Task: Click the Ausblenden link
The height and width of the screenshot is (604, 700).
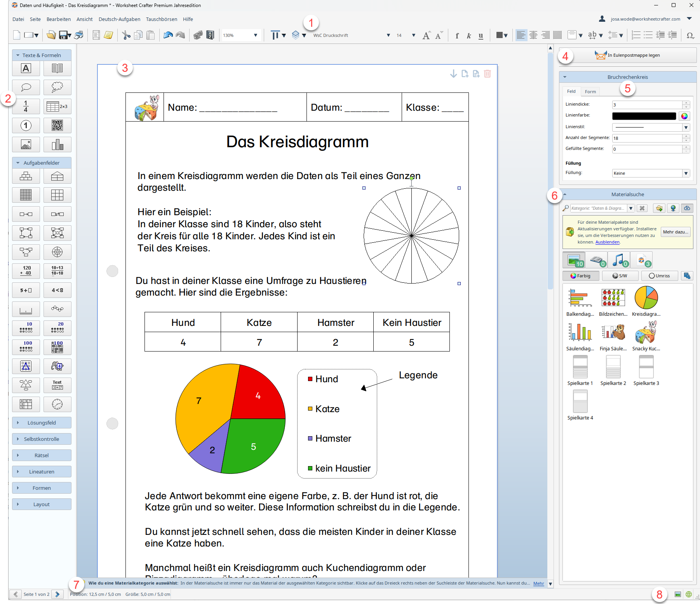Action: click(607, 242)
